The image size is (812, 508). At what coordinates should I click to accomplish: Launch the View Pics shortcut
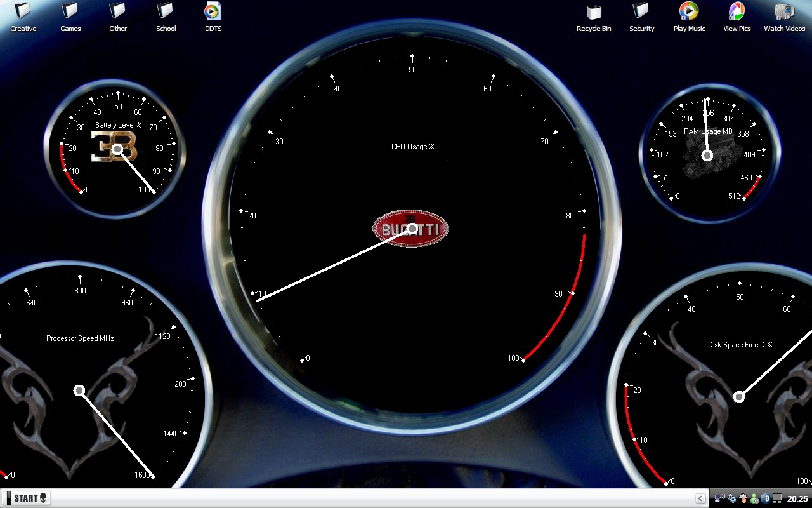coord(737,17)
